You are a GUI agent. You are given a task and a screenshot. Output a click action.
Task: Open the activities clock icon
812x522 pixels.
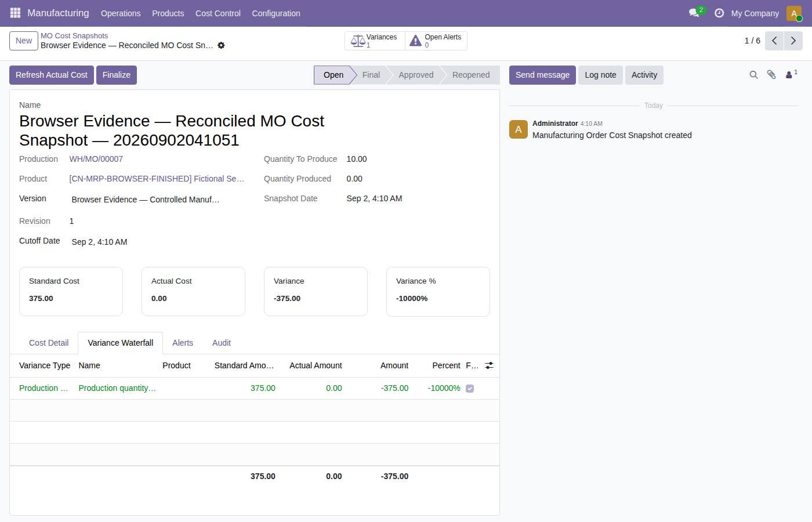[x=719, y=13]
